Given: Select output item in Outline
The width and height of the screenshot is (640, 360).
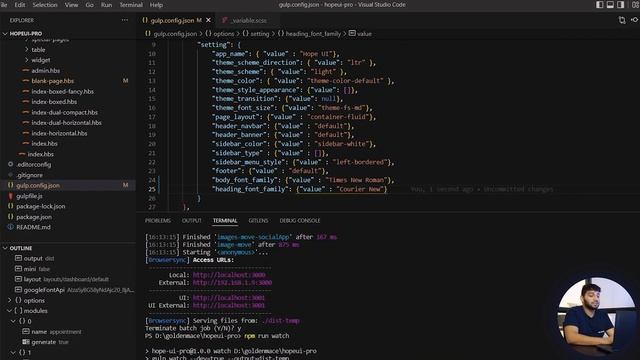Looking at the screenshot, I should tap(35, 258).
